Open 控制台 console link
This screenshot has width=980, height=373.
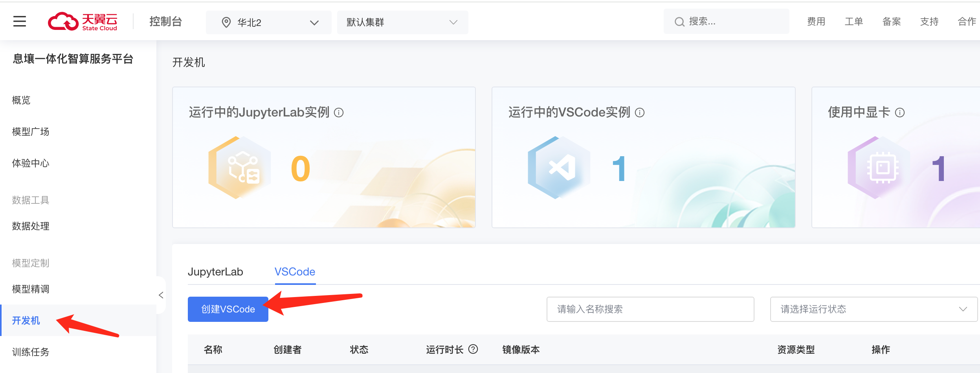pyautogui.click(x=165, y=22)
